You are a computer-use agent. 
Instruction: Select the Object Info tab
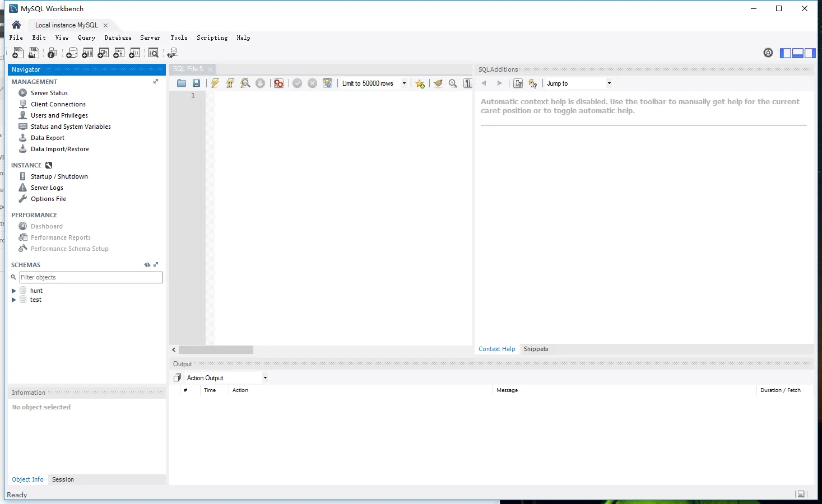click(x=27, y=479)
